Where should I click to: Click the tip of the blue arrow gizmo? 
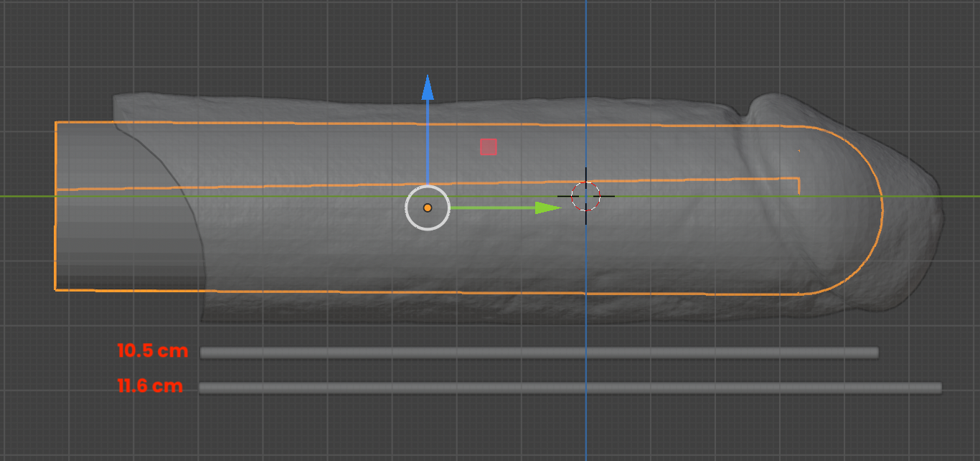(x=428, y=75)
